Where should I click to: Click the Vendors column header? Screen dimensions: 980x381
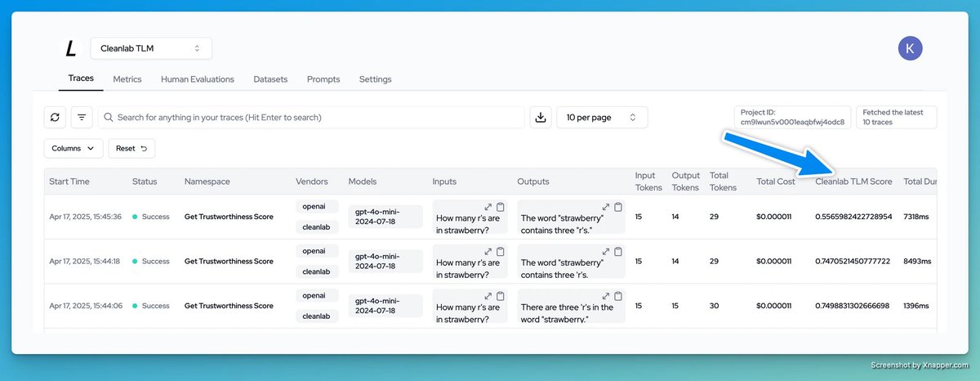click(312, 182)
